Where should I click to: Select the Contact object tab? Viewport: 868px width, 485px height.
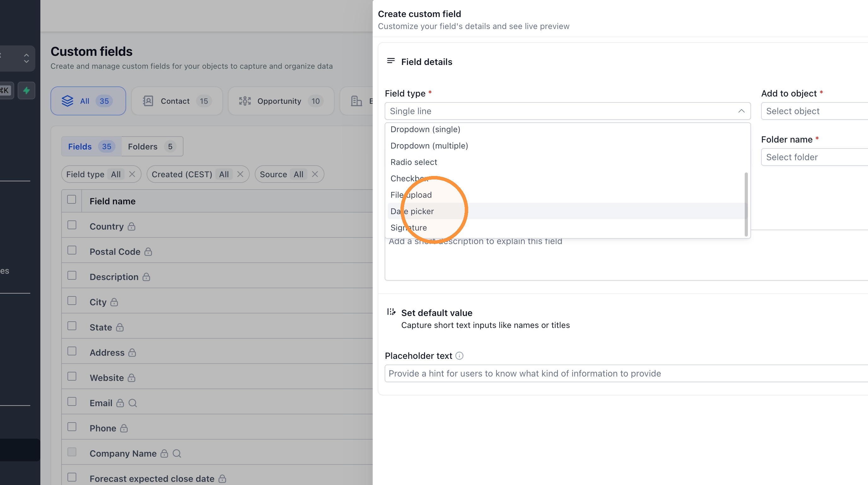[177, 101]
